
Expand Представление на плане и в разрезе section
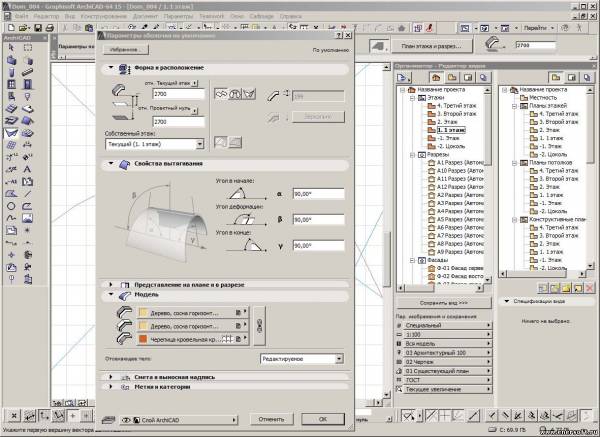click(x=111, y=285)
